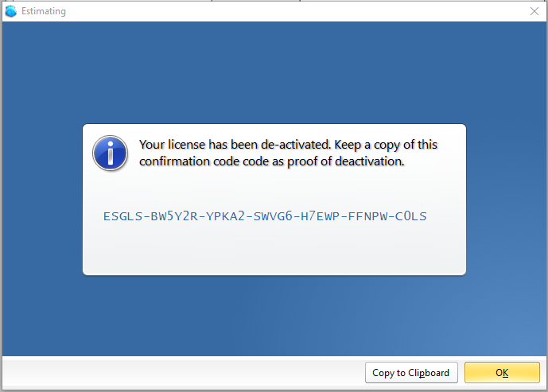The image size is (548, 392).
Task: Click the H7EWP segment of the code
Action: [320, 216]
